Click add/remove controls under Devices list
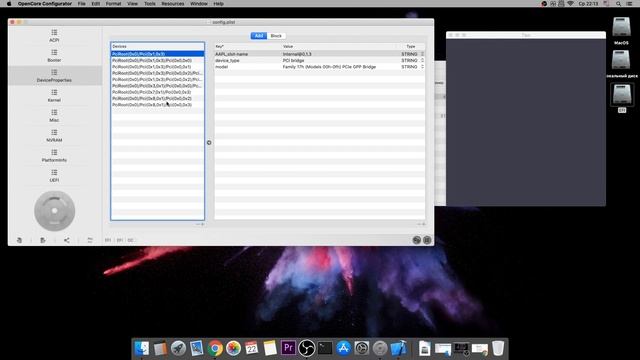 [x=200, y=224]
